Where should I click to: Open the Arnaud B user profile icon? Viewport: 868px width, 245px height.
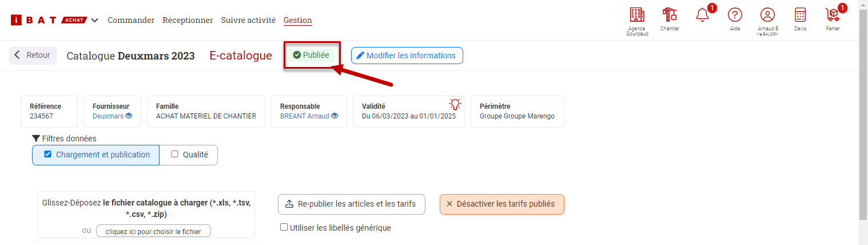pyautogui.click(x=767, y=15)
